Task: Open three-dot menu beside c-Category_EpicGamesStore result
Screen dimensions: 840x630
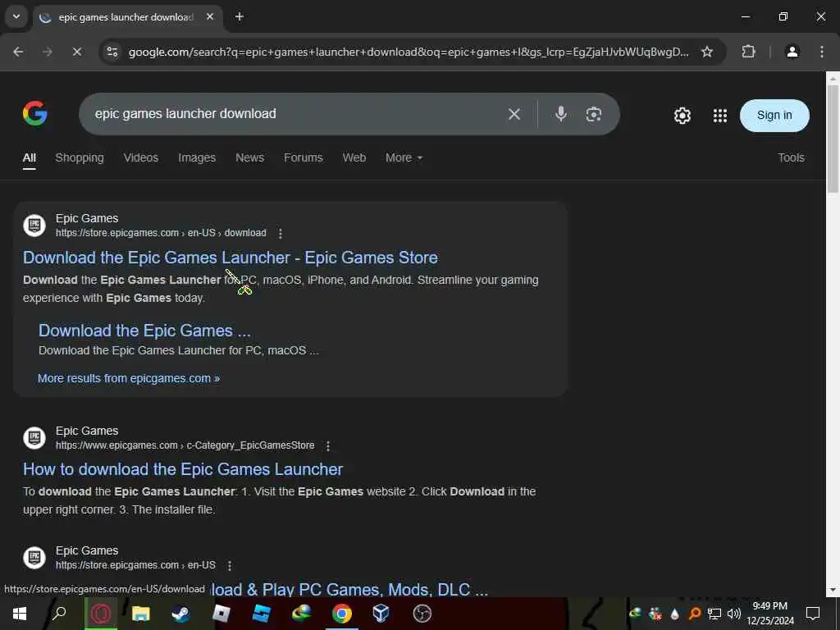Action: (x=328, y=445)
